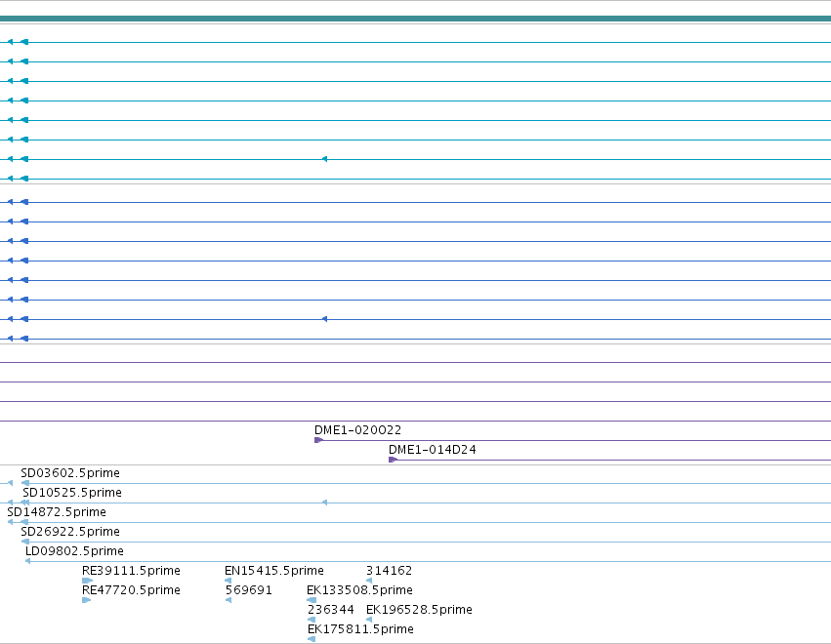Select the right-pointing arrow under RE39111.5prime
Viewport: 831px width, 644px height.
(x=88, y=581)
